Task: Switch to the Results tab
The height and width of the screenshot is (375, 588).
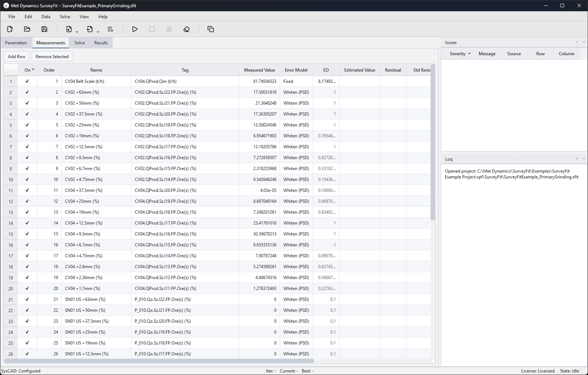Action: click(x=101, y=43)
